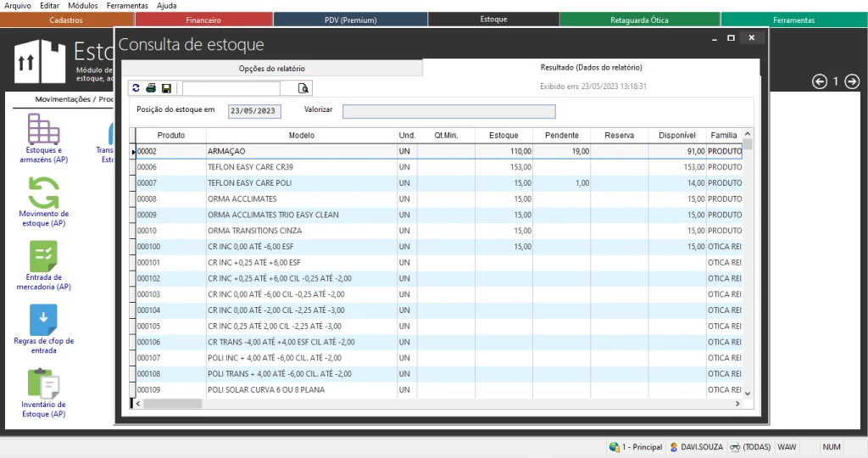
Task: Click the Modelo column header
Action: coord(301,135)
